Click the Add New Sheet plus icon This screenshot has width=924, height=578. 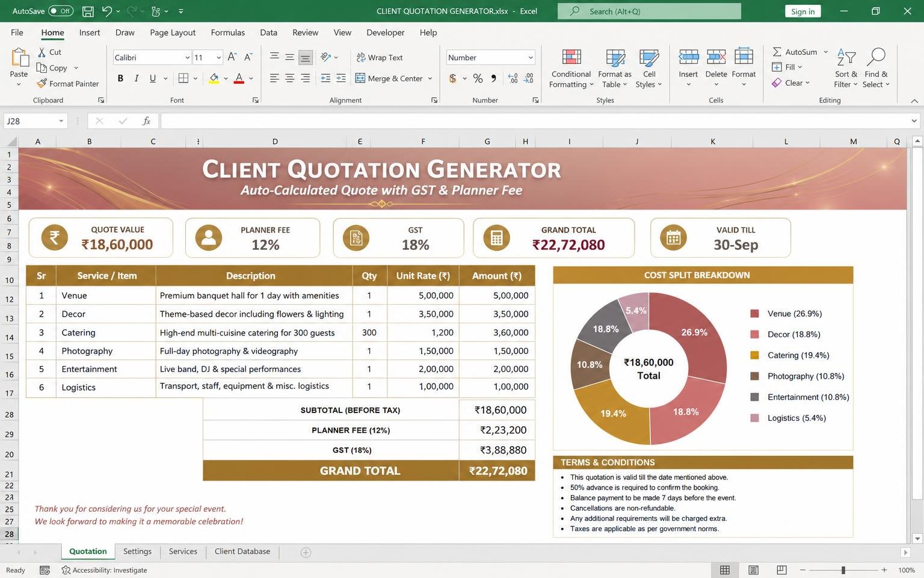(306, 552)
